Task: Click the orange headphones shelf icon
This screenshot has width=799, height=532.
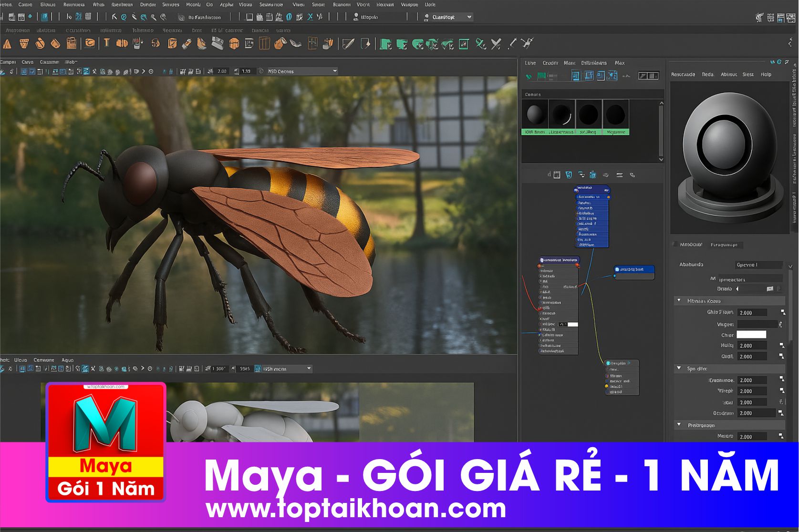Action: pos(155,44)
